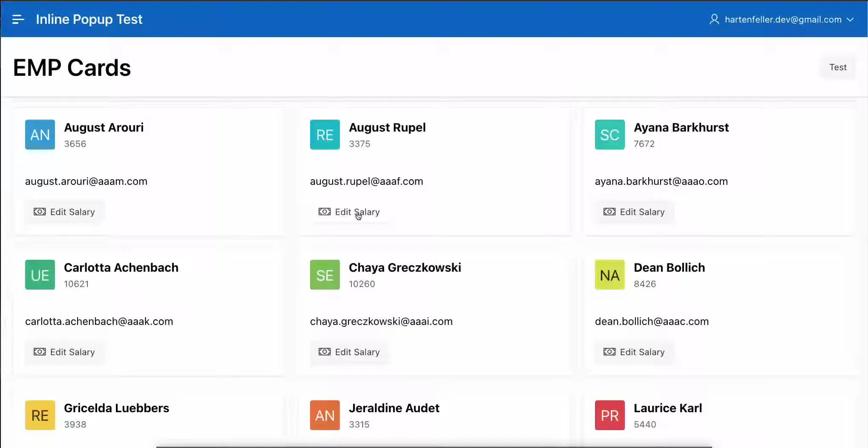868x448 pixels.
Task: Open Edit Salary for Carlotta Achenbach
Action: (64, 352)
